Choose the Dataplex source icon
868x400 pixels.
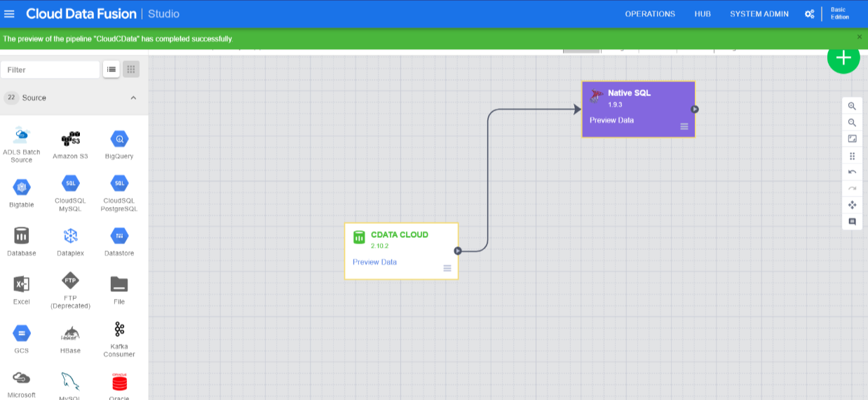[x=70, y=241]
